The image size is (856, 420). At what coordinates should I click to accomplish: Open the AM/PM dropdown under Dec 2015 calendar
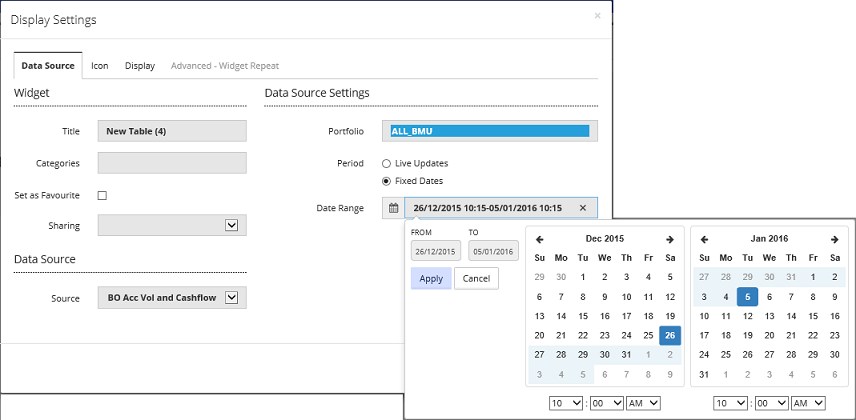pos(644,403)
